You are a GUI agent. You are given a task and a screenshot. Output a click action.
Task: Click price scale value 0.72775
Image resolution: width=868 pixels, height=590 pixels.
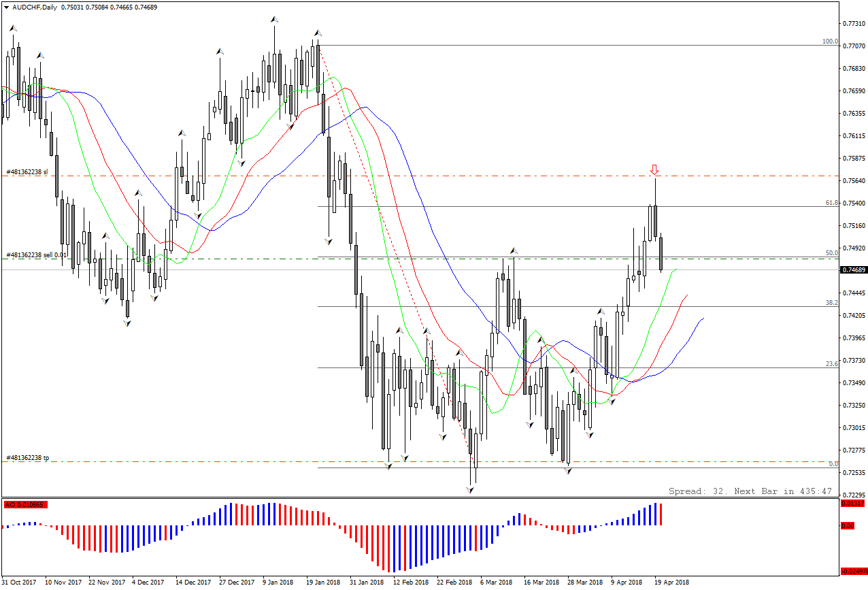[x=854, y=450]
